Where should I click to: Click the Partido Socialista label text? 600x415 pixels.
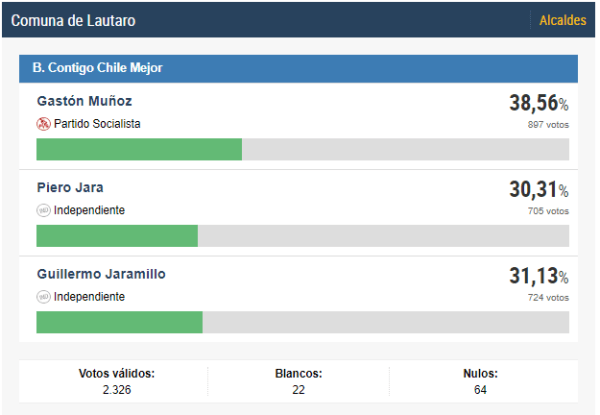coord(97,124)
